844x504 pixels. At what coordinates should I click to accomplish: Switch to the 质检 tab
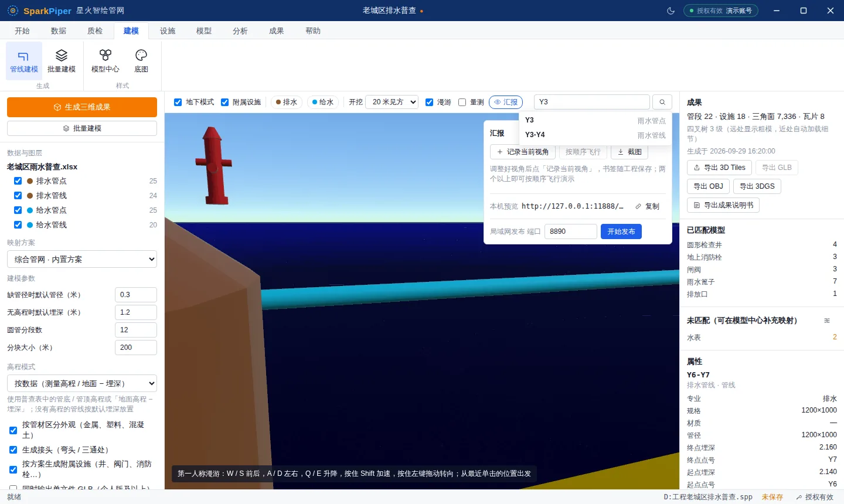pyautogui.click(x=95, y=31)
